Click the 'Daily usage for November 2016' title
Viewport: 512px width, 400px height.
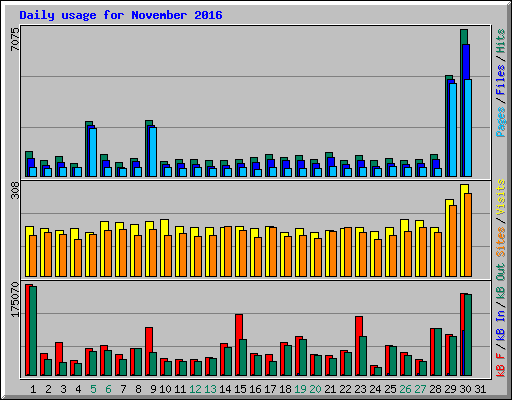[x=121, y=15]
